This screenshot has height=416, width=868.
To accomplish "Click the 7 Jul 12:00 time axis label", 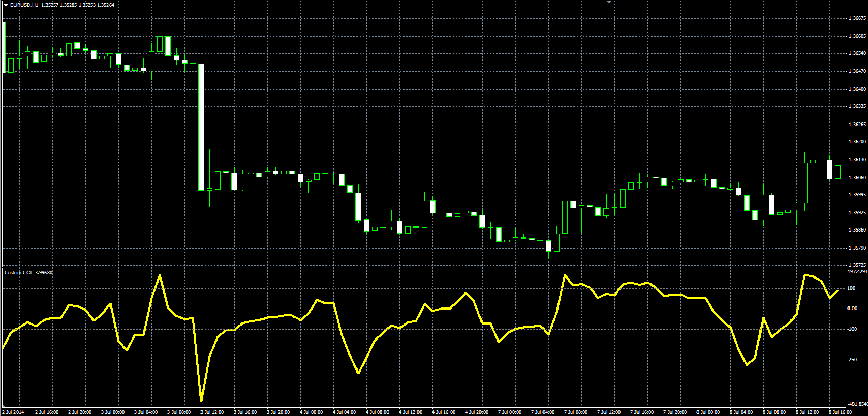I will pyautogui.click(x=609, y=412).
